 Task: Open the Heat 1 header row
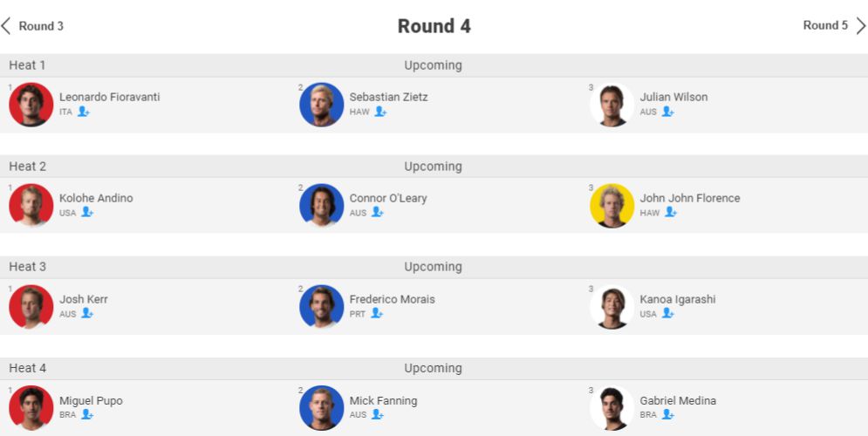tap(434, 65)
